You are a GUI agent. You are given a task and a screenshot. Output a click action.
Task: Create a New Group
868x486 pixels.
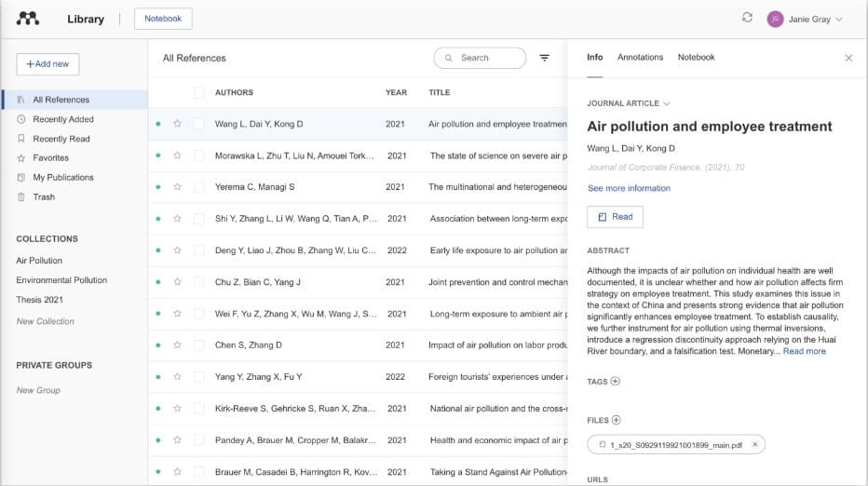tap(38, 390)
